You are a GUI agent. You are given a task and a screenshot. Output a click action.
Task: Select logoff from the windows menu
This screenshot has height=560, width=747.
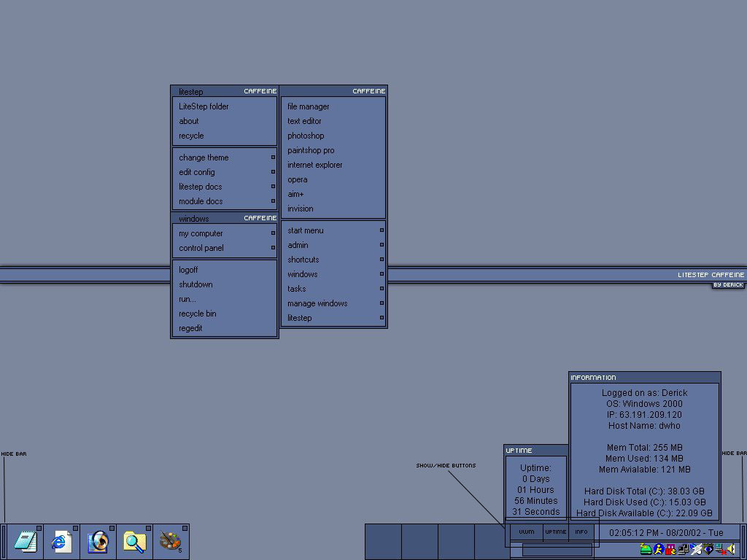pyautogui.click(x=225, y=270)
